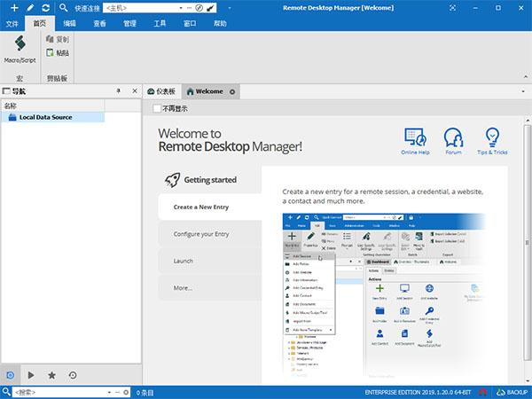Open the Forum icon
The width and height of the screenshot is (532, 399).
453,140
